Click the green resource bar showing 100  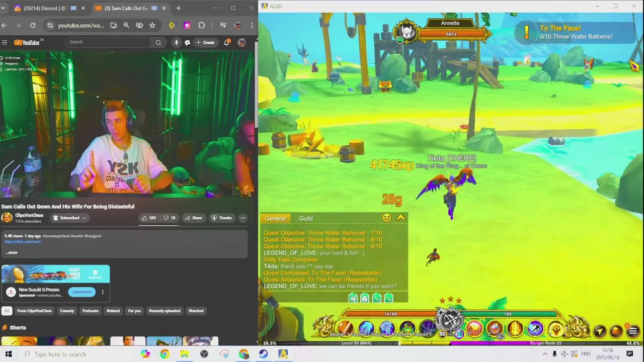(x=508, y=314)
